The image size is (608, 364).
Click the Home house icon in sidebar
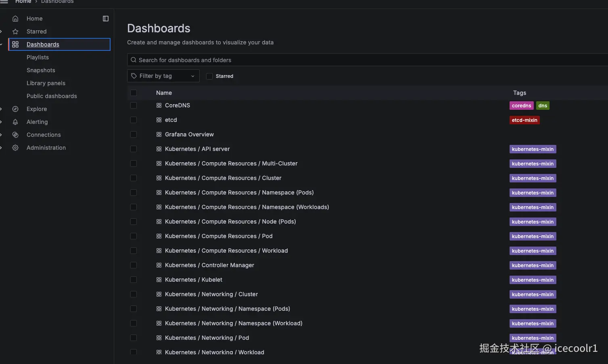click(x=15, y=19)
